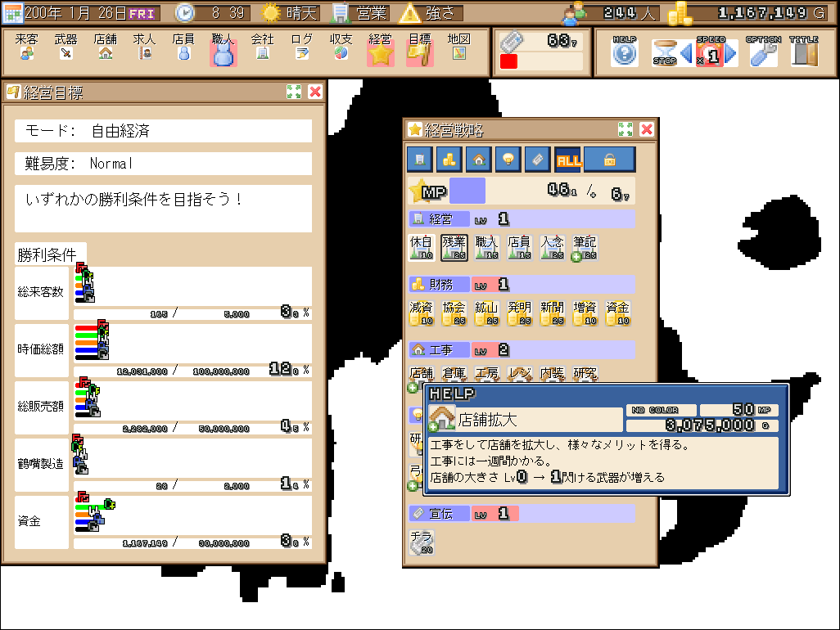This screenshot has width=840, height=630.
Task: Click the 経営 Lv 1 category header
Action: pyautogui.click(x=522, y=219)
